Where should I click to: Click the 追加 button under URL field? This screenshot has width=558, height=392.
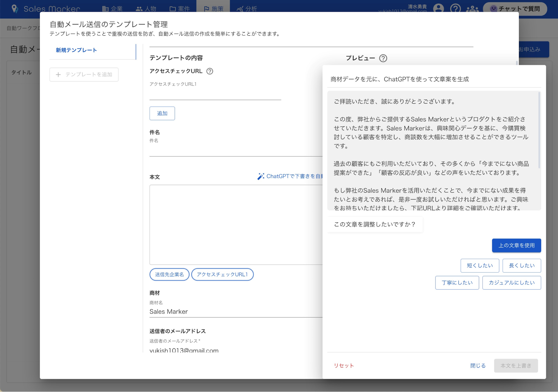[162, 113]
